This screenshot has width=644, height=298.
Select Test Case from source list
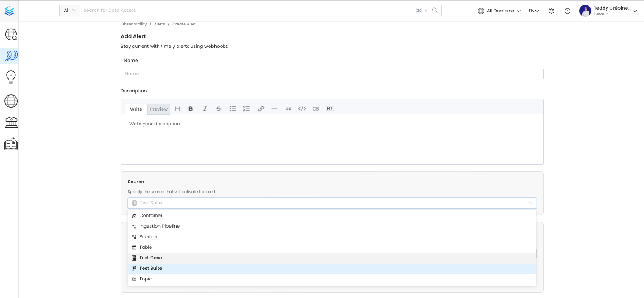(x=151, y=258)
